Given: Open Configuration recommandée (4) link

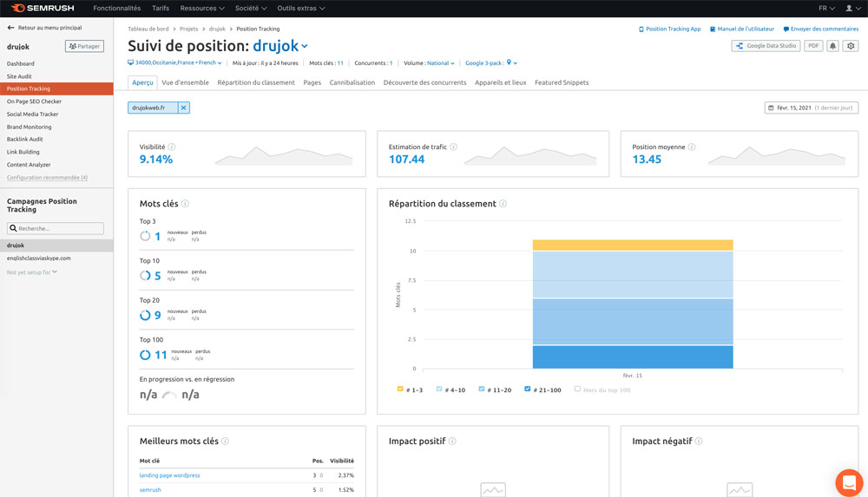Looking at the screenshot, I should tap(47, 178).
